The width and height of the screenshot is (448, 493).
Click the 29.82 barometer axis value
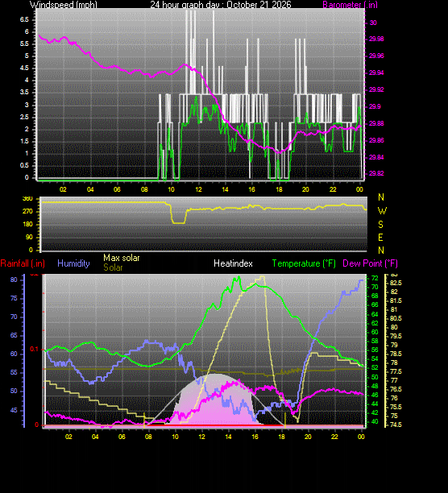point(376,173)
